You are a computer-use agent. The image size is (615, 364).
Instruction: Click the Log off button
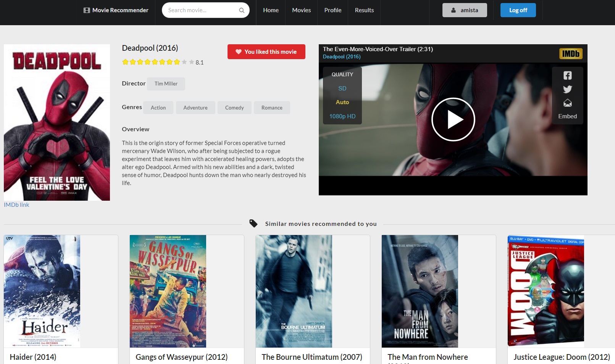[x=518, y=10]
